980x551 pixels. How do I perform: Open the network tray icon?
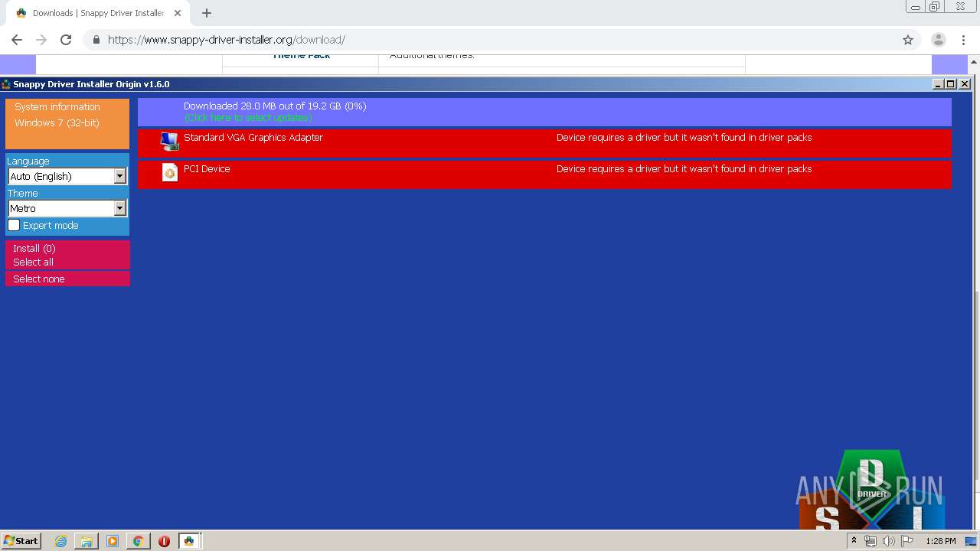871,541
